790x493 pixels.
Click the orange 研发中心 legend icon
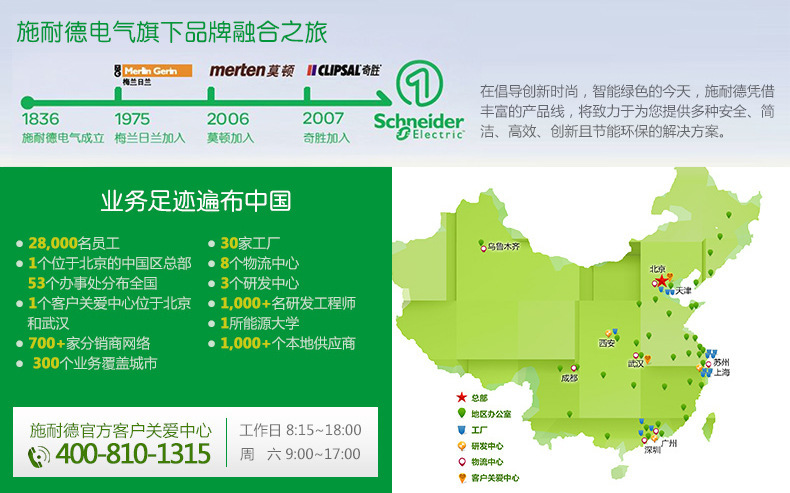tap(462, 446)
